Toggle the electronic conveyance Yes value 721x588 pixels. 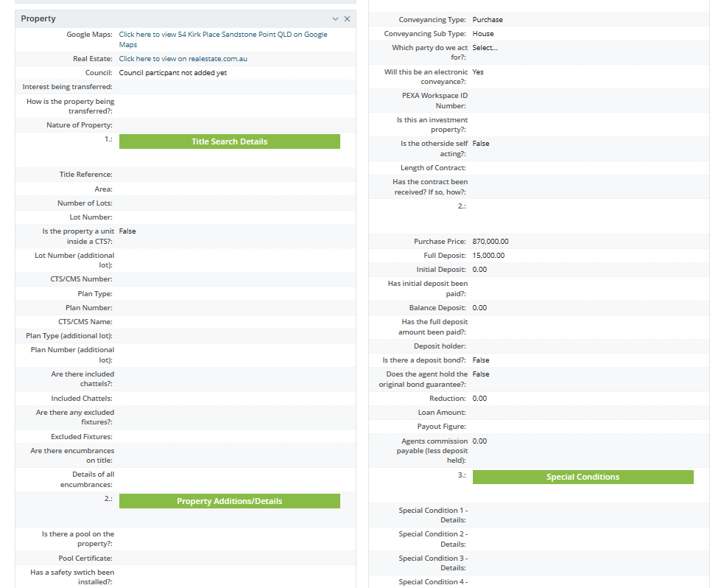click(478, 72)
